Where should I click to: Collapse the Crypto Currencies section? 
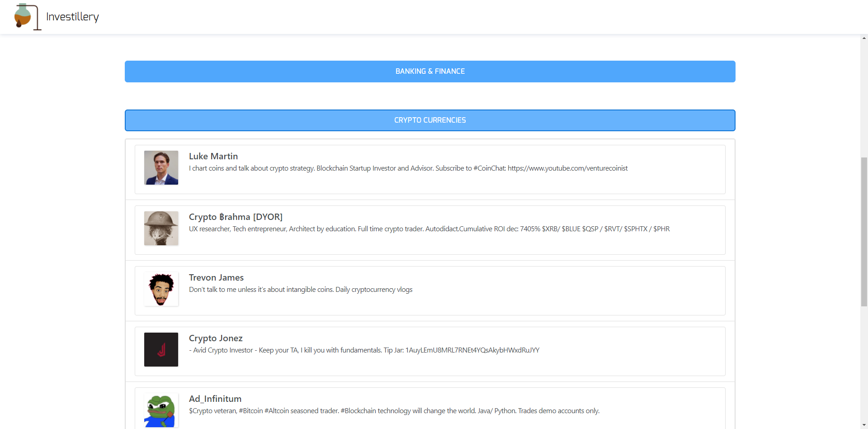coord(430,120)
